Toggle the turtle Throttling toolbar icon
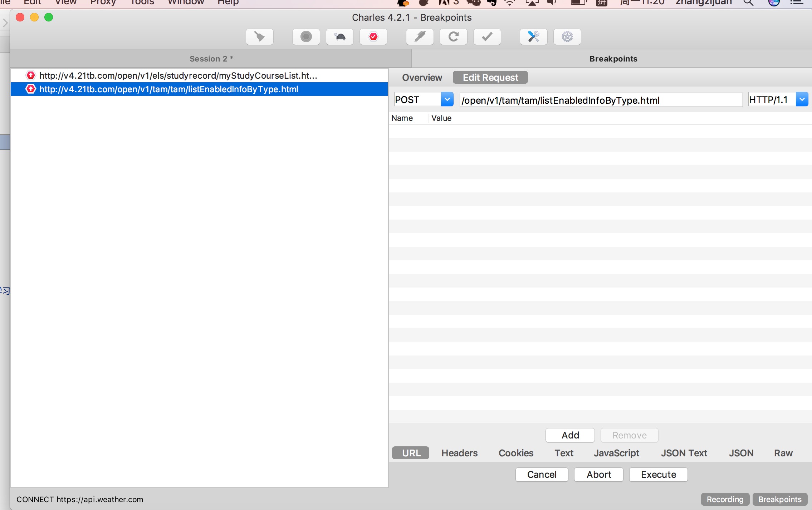This screenshot has height=510, width=812. click(340, 37)
